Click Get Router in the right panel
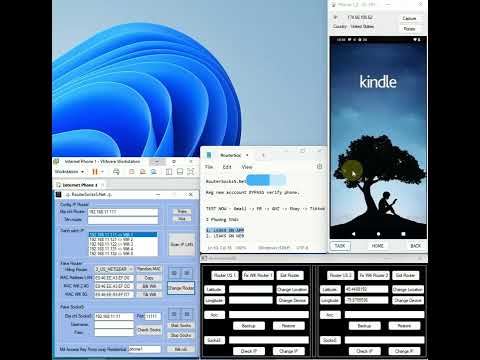 (x=405, y=275)
